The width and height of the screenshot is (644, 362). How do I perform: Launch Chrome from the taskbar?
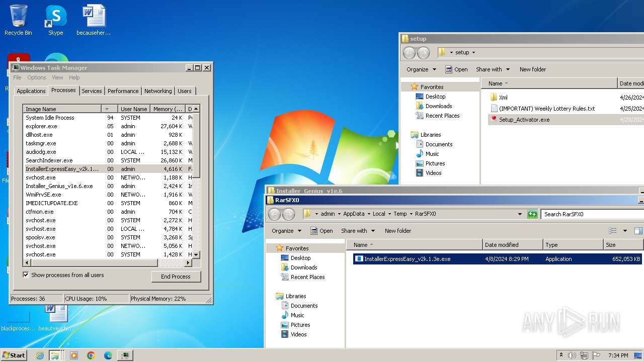tap(91, 355)
